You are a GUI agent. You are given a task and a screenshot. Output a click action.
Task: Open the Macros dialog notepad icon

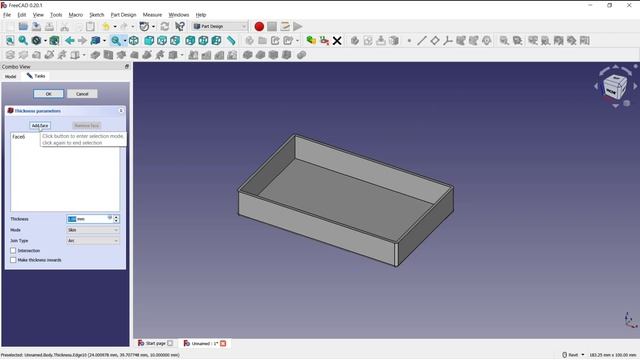pyautogui.click(x=285, y=27)
